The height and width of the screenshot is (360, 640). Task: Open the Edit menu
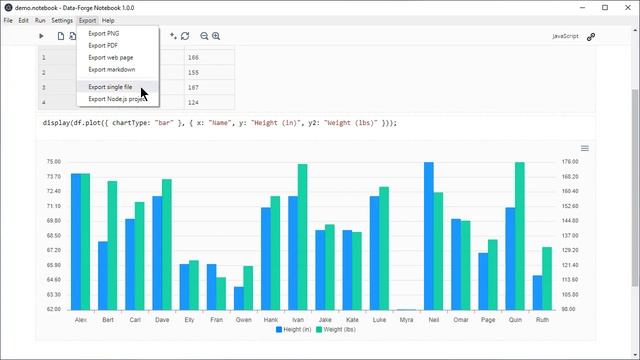tap(23, 20)
